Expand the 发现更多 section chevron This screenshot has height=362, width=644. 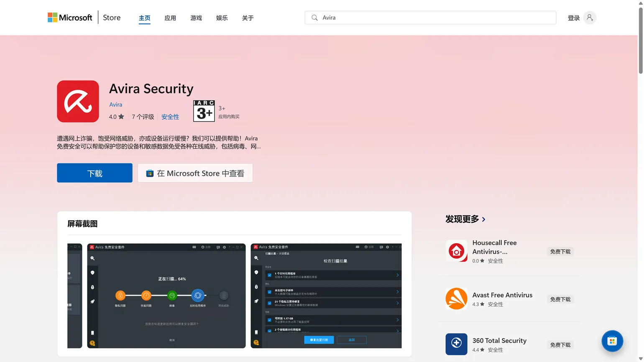tap(484, 219)
